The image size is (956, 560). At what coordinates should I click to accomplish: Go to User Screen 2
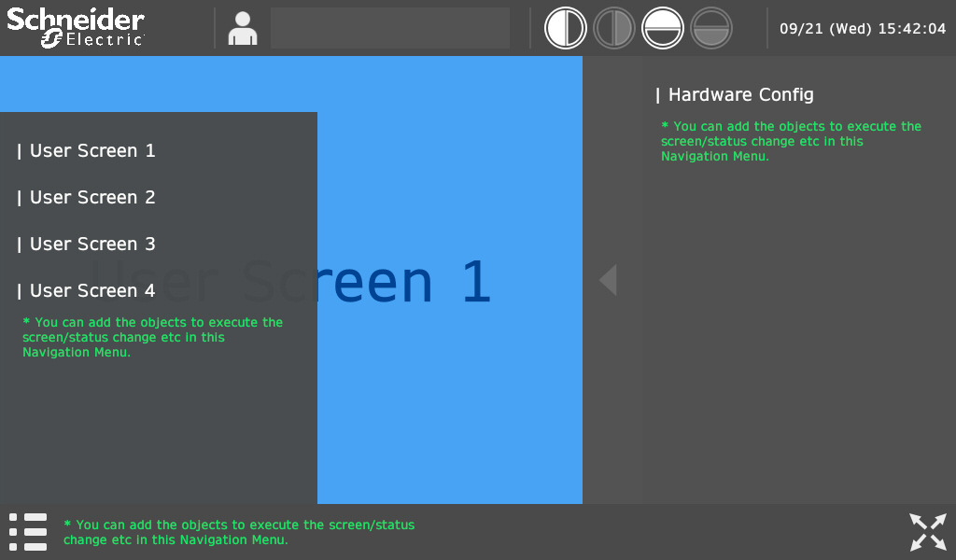92,198
